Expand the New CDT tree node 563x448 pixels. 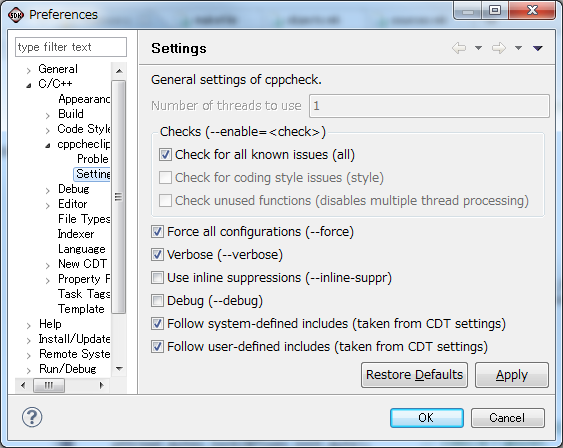47,266
